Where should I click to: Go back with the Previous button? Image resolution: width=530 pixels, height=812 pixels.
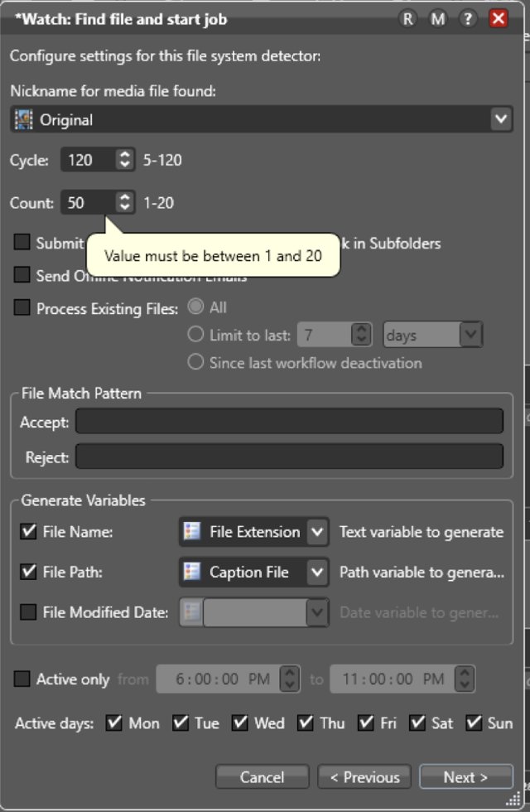click(x=364, y=777)
